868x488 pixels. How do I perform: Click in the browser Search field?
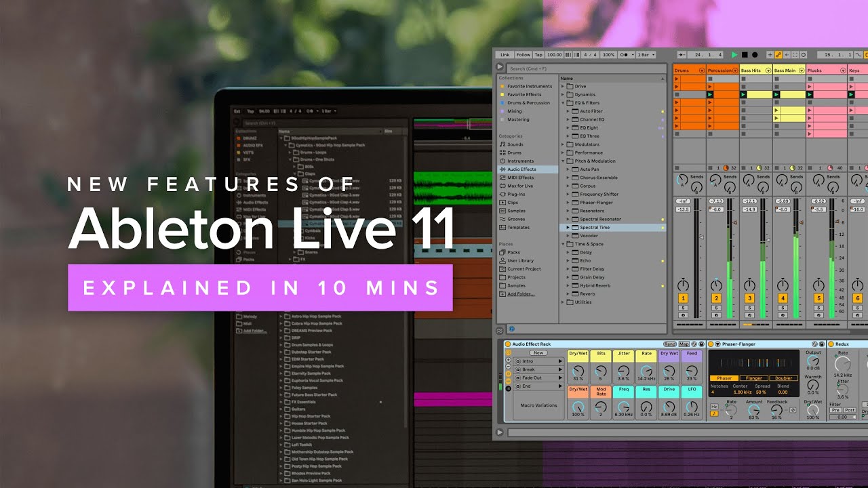click(587, 68)
